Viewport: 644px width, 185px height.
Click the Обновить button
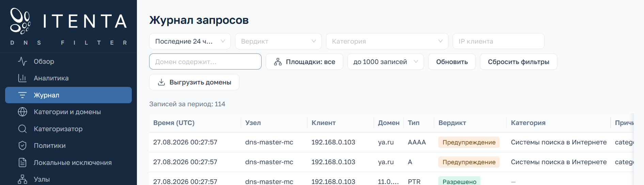point(452,62)
